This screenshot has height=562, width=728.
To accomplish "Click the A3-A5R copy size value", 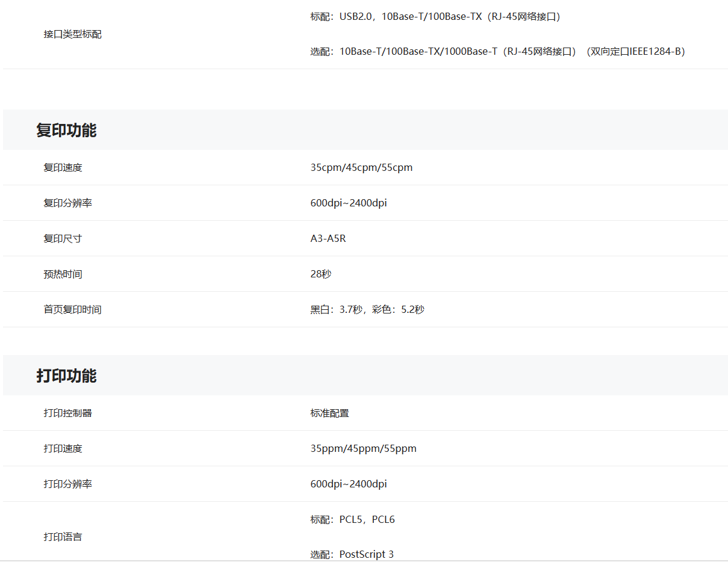I will point(328,238).
